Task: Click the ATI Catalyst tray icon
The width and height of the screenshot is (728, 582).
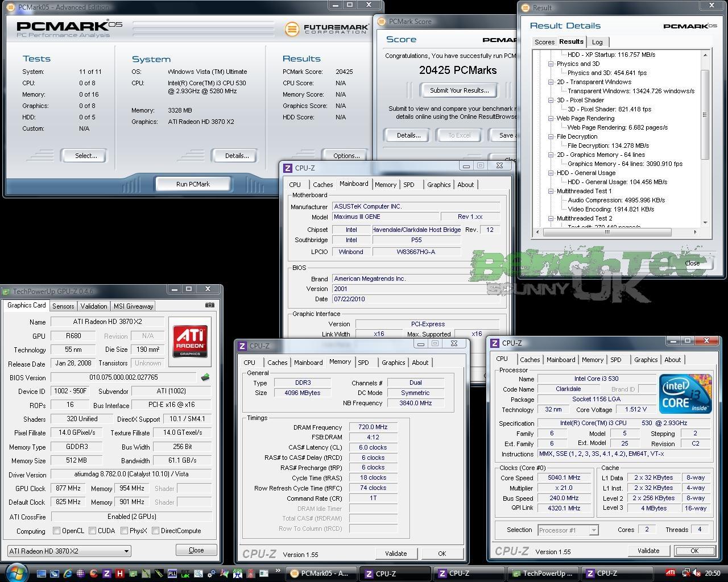Action: click(x=671, y=573)
